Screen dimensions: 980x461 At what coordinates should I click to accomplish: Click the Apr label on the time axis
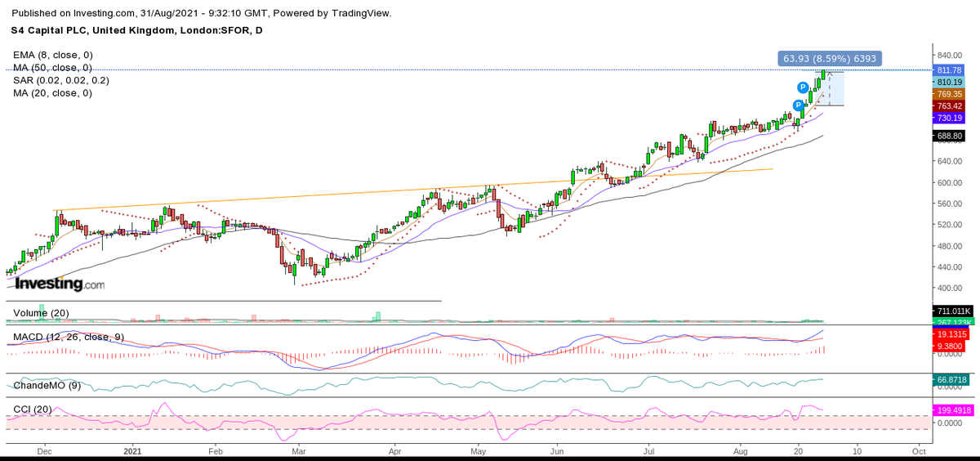(x=394, y=450)
